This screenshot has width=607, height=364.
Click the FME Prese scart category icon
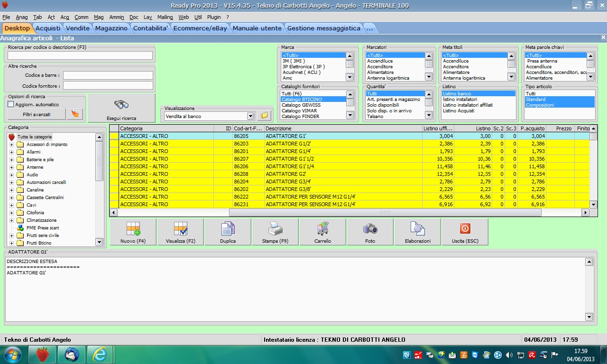coord(20,228)
